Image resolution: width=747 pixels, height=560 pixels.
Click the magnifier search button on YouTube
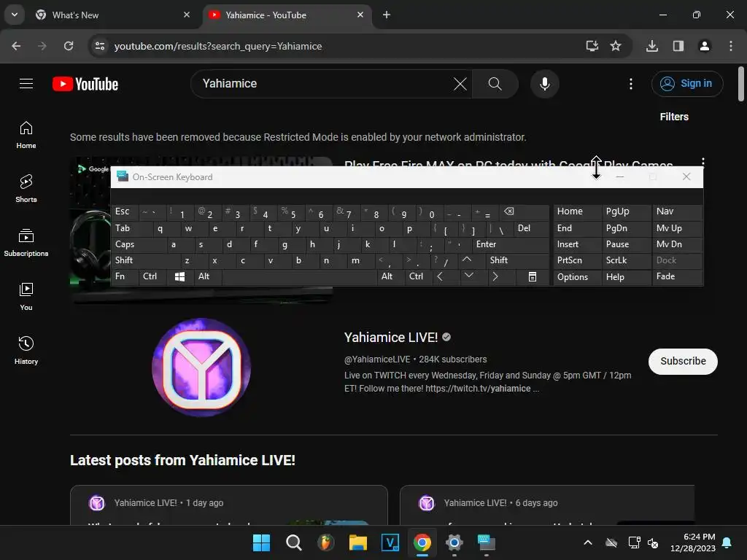click(x=495, y=84)
